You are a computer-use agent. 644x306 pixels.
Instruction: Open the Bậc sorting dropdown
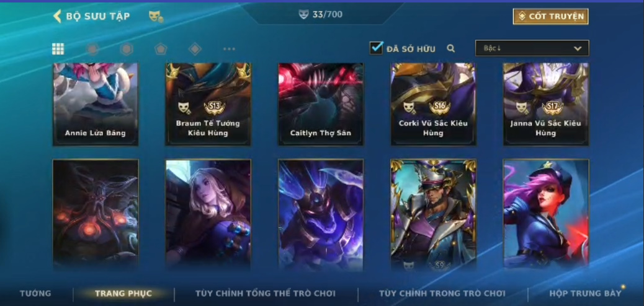pos(532,48)
